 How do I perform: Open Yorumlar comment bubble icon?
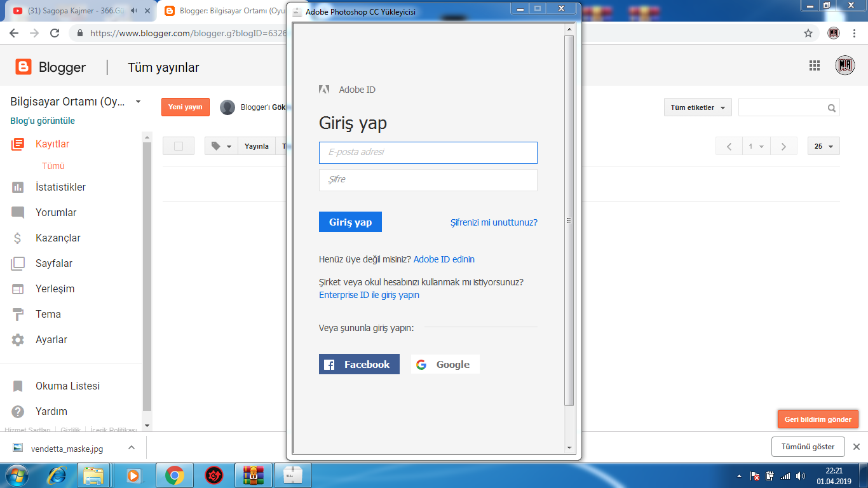tap(18, 213)
